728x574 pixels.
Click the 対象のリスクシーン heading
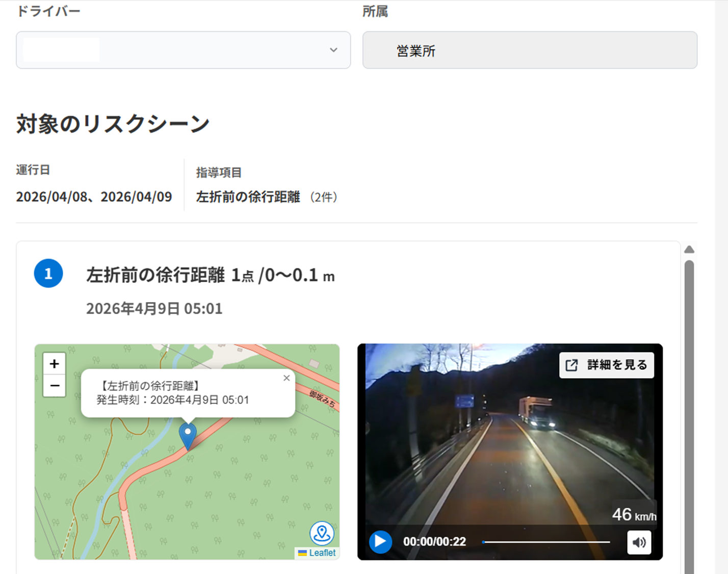click(113, 124)
